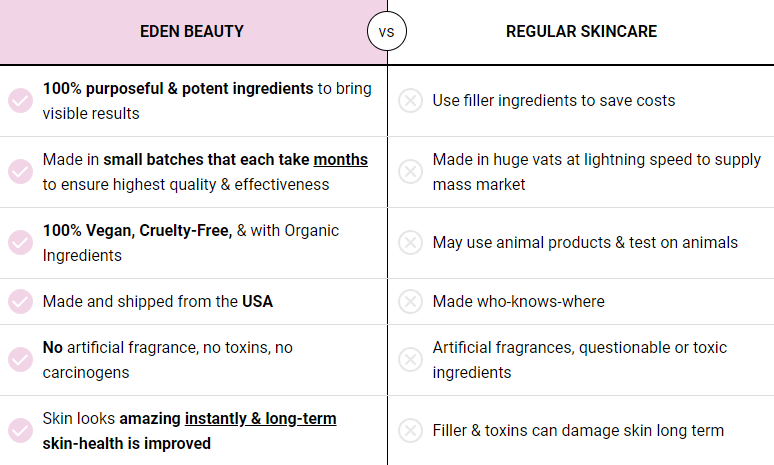Screen dimensions: 774x465
Task: Click X icon beside animal products text
Action: [x=410, y=243]
